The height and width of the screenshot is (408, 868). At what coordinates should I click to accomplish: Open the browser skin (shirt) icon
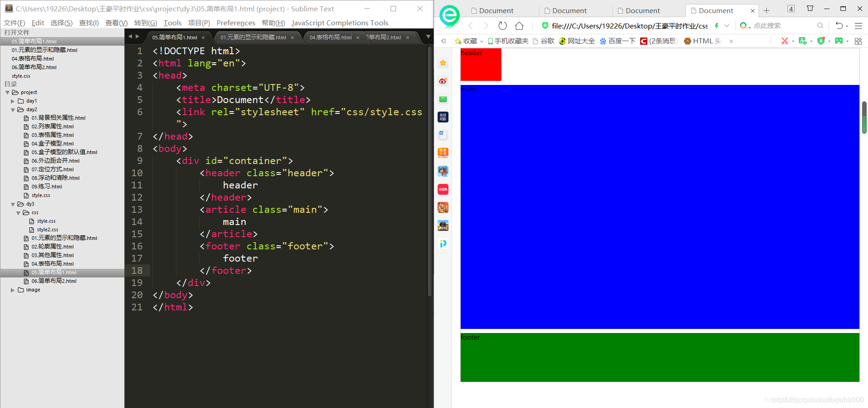[x=810, y=9]
